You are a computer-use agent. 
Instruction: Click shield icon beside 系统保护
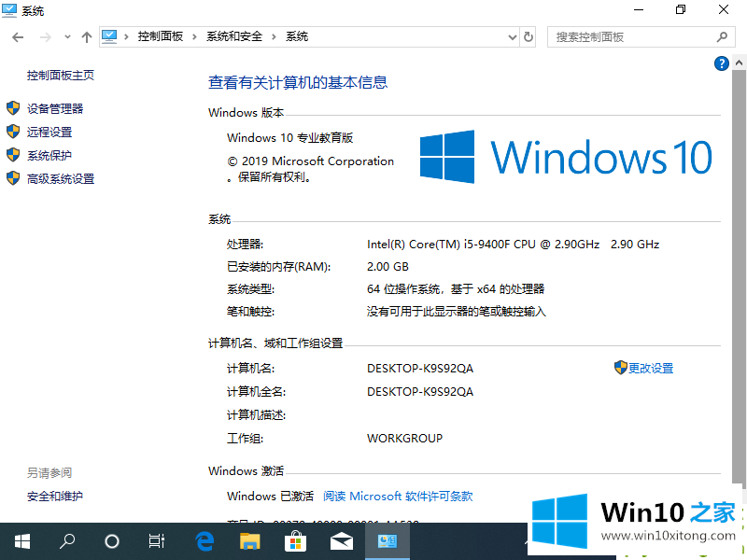13,155
